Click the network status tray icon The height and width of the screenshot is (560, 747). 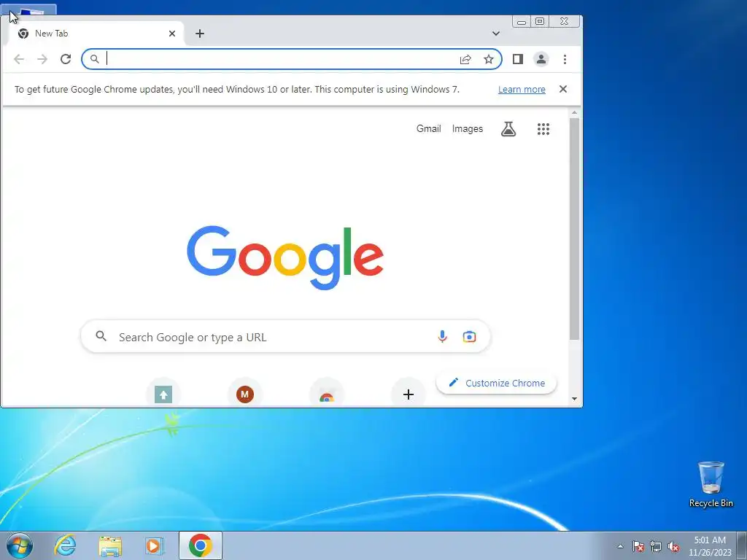[656, 546]
